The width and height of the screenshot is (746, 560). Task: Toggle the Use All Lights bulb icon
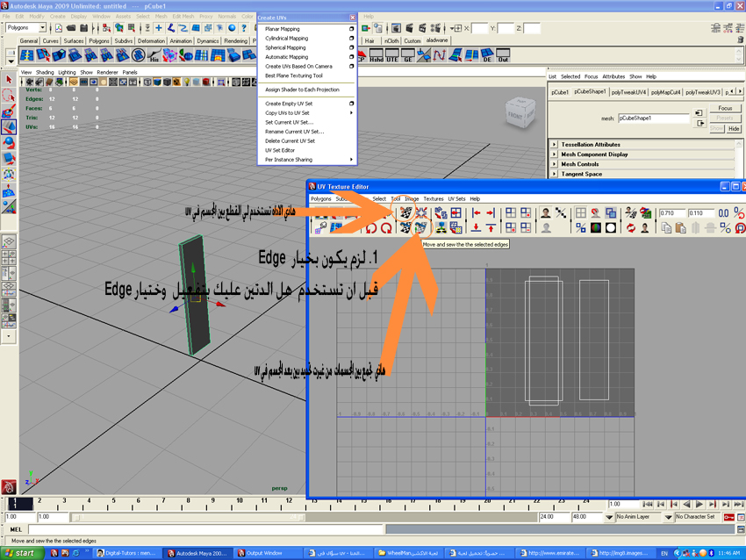click(187, 83)
